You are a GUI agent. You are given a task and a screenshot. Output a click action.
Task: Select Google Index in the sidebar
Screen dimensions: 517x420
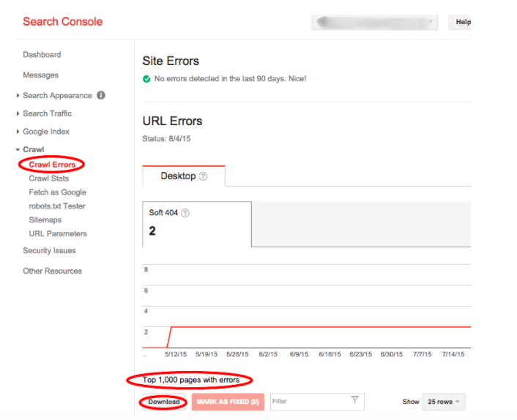coord(46,132)
